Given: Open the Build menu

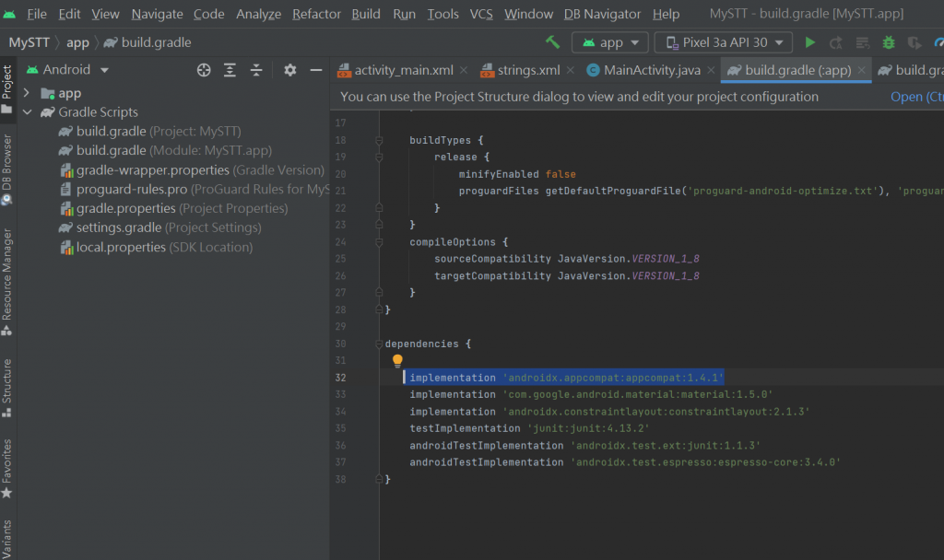Looking at the screenshot, I should tap(366, 14).
